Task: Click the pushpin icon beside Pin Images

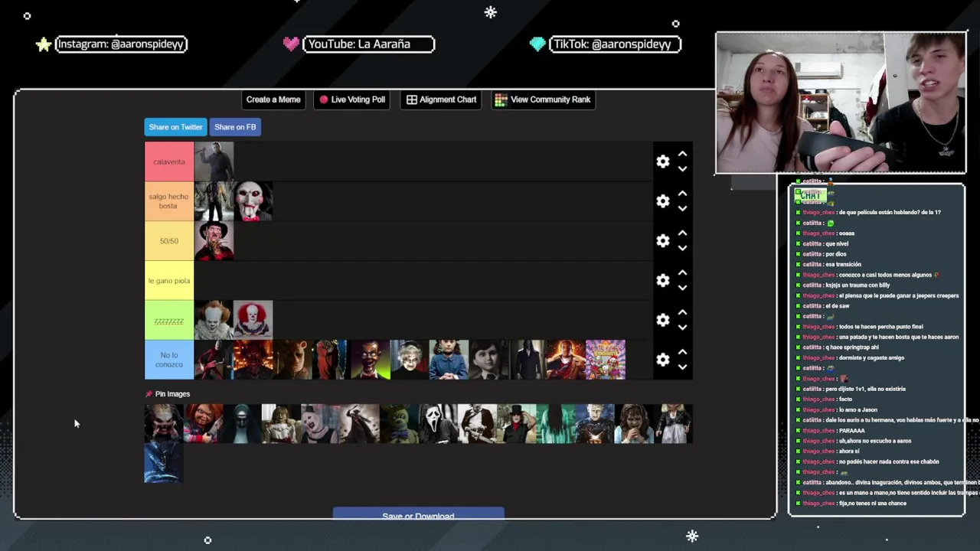Action: (x=149, y=394)
